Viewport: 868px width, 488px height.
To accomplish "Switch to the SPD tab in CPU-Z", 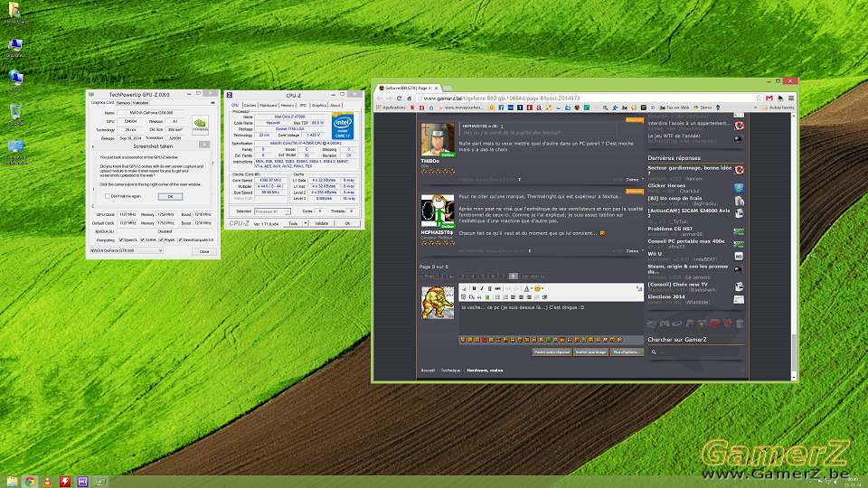I will 303,105.
